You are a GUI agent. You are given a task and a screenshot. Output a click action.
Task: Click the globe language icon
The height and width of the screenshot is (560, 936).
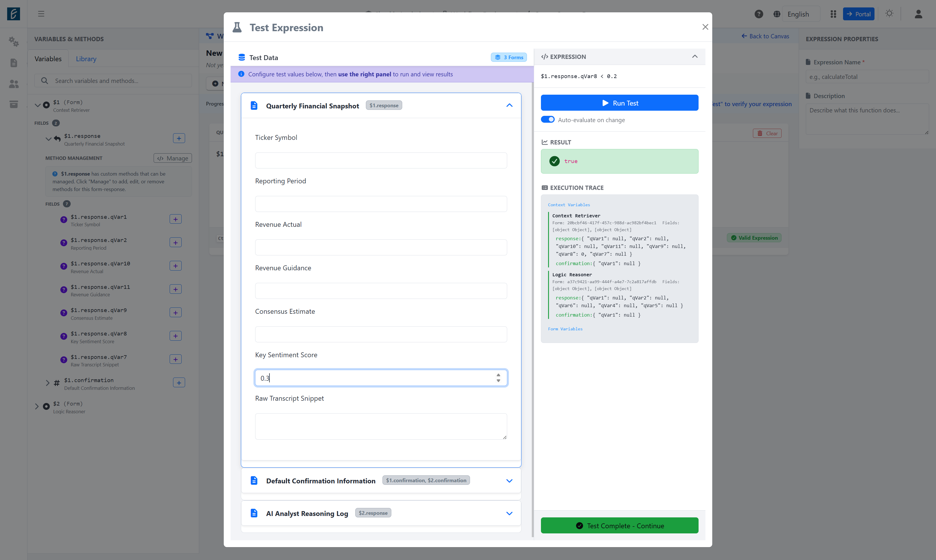point(776,14)
